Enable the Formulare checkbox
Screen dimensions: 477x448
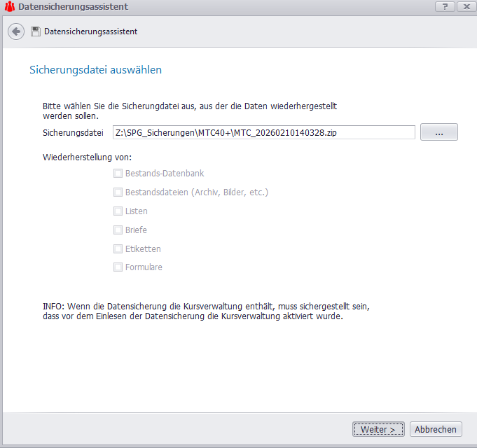click(x=118, y=267)
